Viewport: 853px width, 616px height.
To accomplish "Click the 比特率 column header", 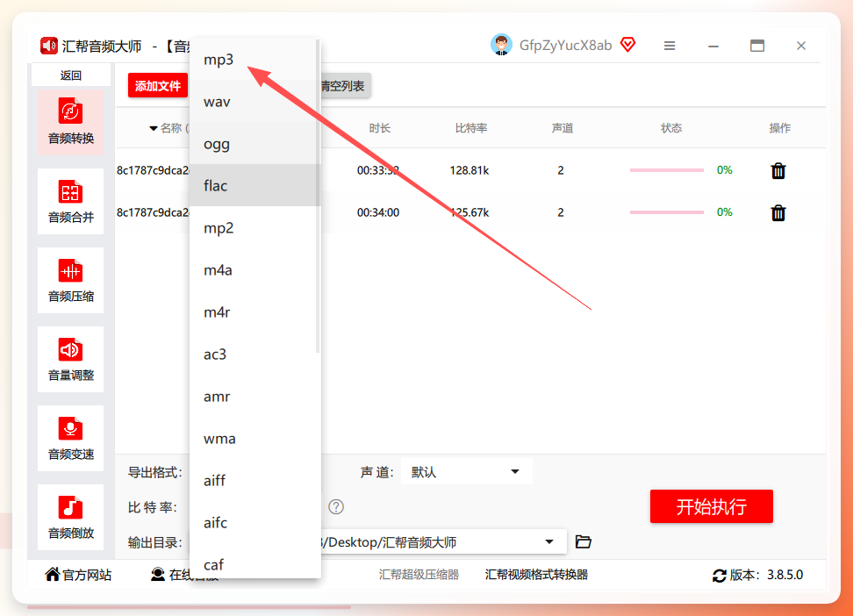I will tap(471, 128).
